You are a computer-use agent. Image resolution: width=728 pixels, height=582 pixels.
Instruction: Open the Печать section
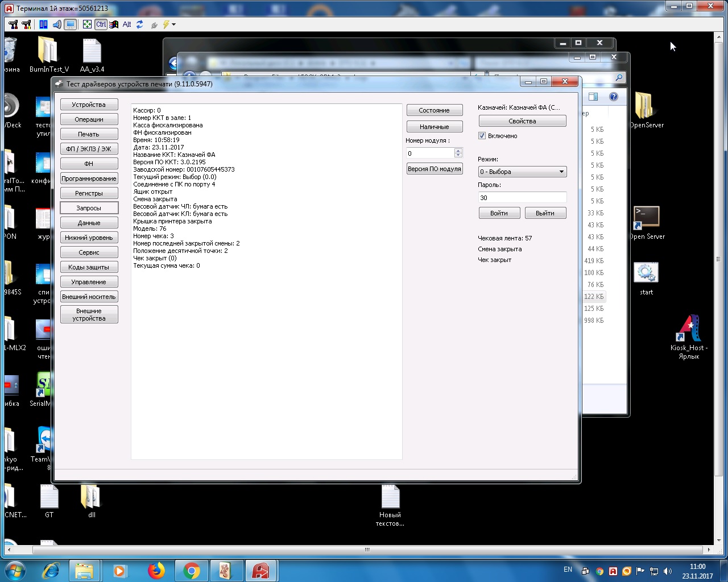pos(89,134)
